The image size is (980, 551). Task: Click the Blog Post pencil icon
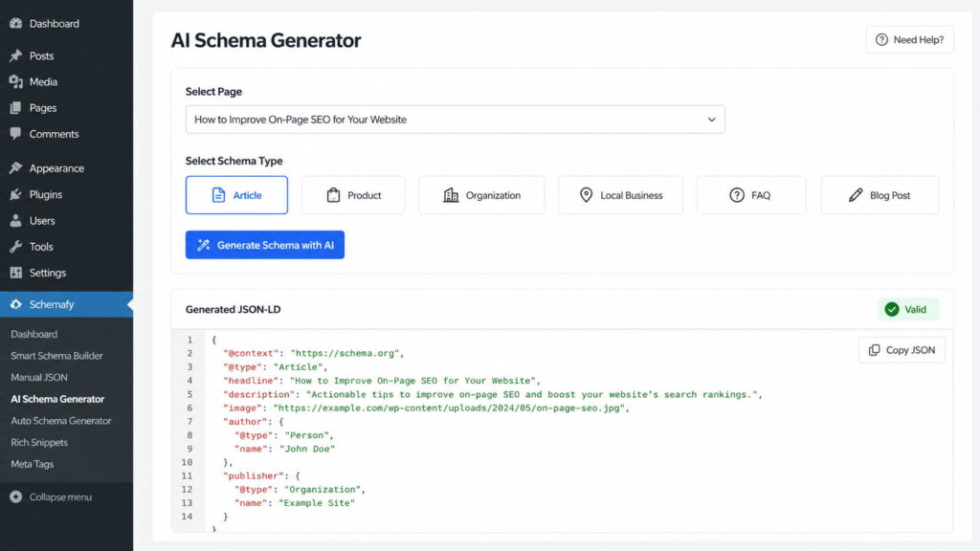(x=856, y=195)
